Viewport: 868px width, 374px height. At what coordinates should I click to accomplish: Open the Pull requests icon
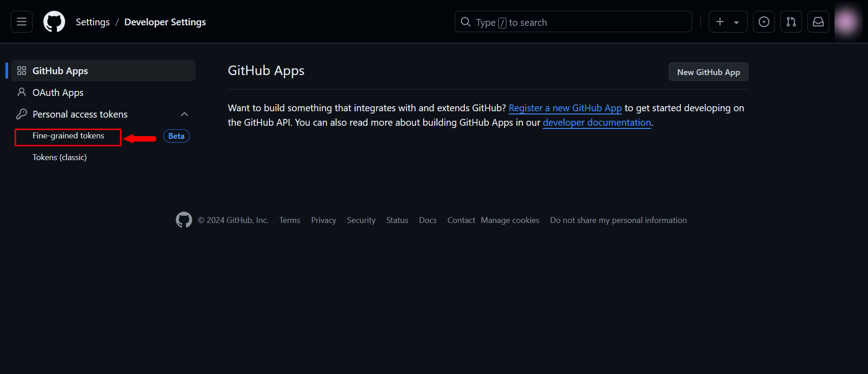(791, 22)
